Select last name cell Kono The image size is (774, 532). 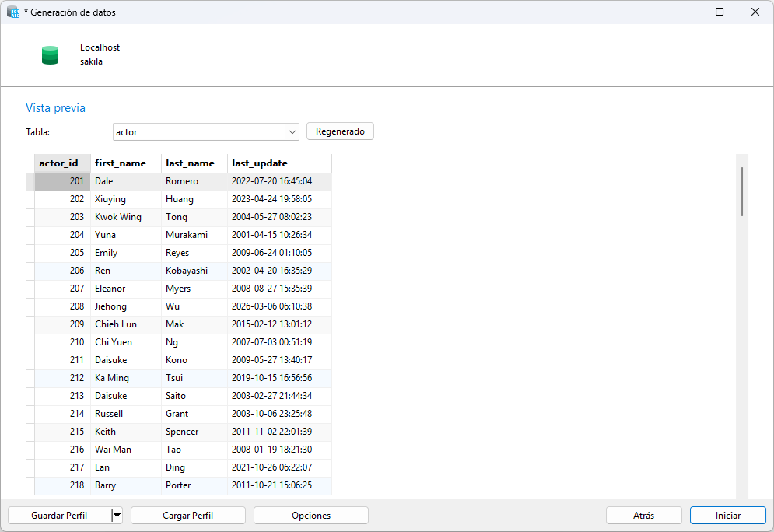click(194, 360)
